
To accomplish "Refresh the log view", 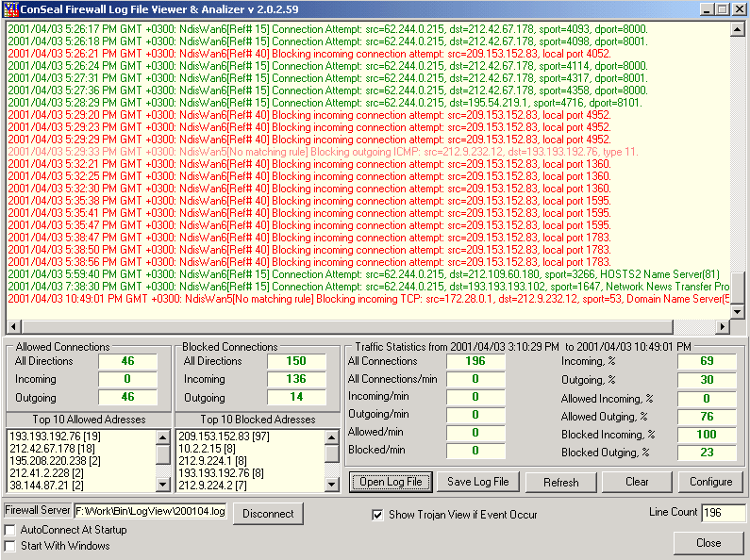I will pos(561,482).
